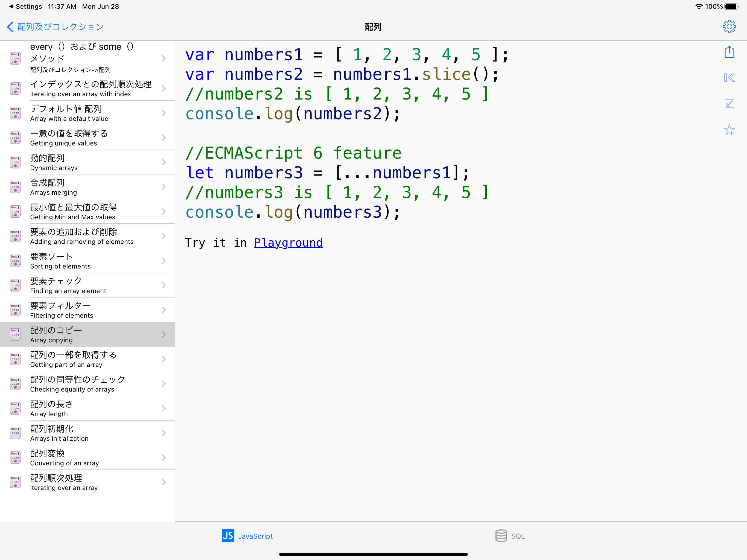The width and height of the screenshot is (747, 560).
Task: Tap the share icon
Action: pyautogui.click(x=729, y=52)
